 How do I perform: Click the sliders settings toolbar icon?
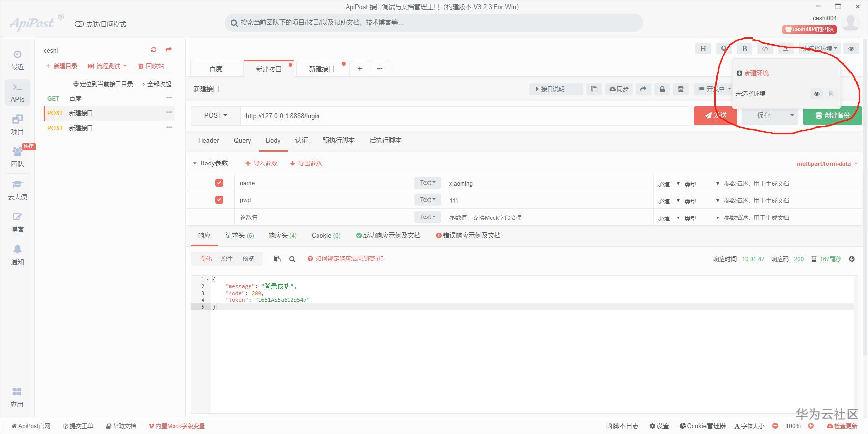[785, 49]
